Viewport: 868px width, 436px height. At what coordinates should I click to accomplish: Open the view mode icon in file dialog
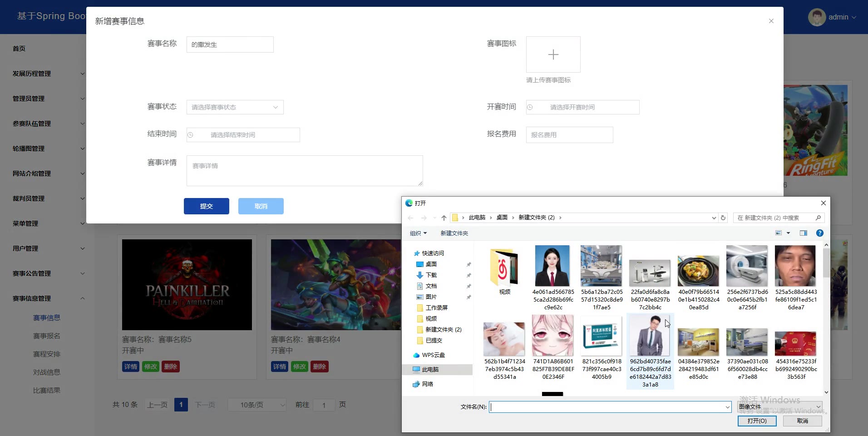pos(779,233)
